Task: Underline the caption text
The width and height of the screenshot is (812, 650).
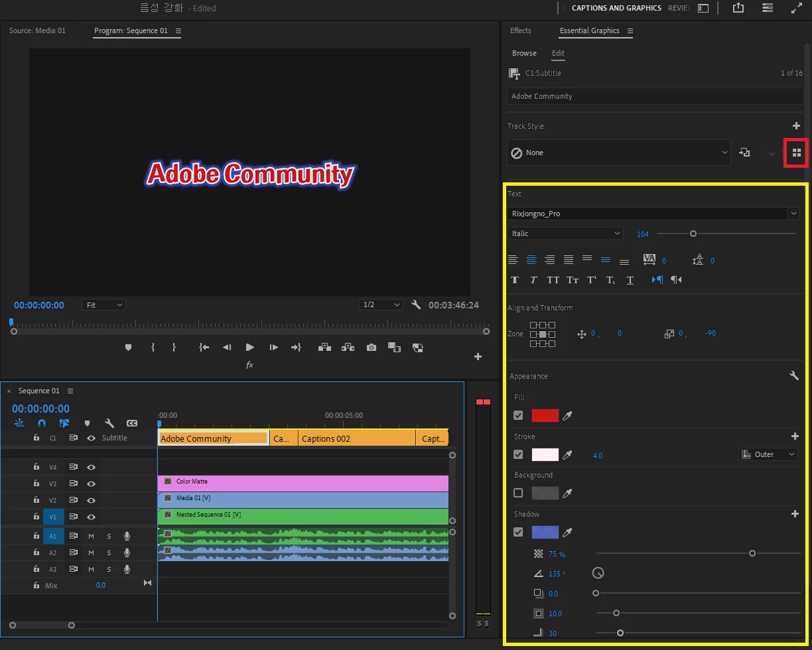Action: point(630,280)
